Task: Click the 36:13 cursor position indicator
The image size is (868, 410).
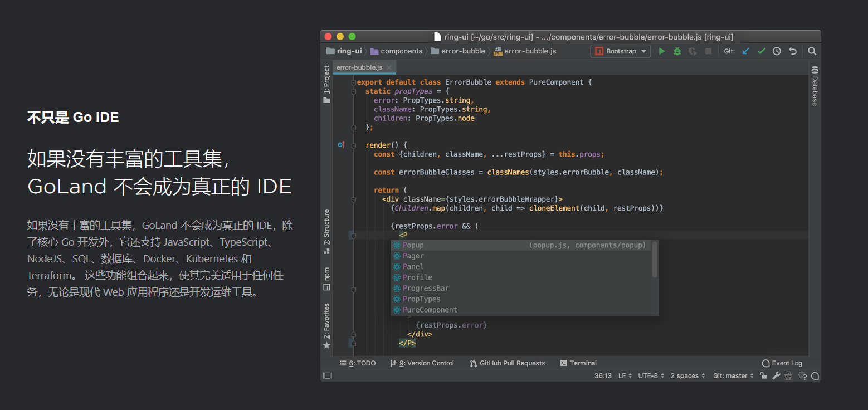Action: pyautogui.click(x=603, y=376)
